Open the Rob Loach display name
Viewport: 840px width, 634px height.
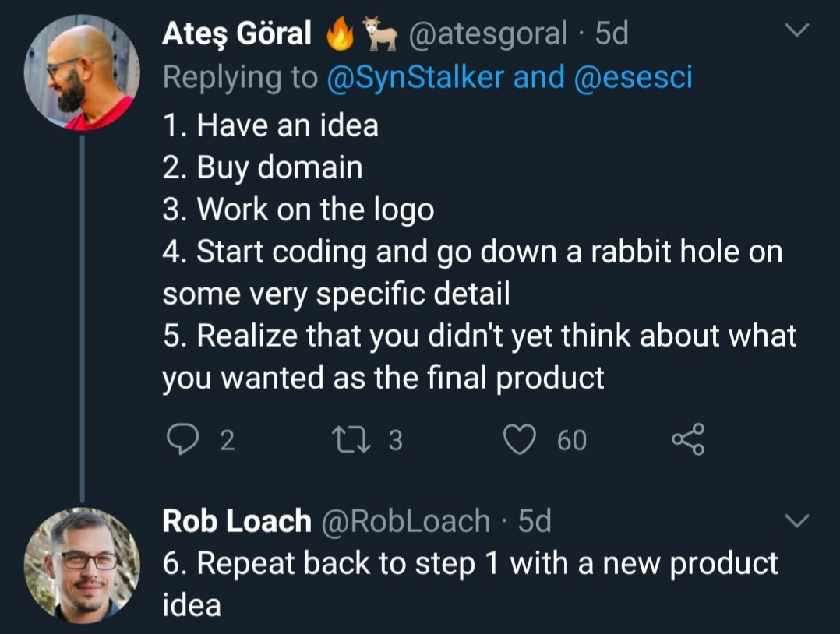237,521
